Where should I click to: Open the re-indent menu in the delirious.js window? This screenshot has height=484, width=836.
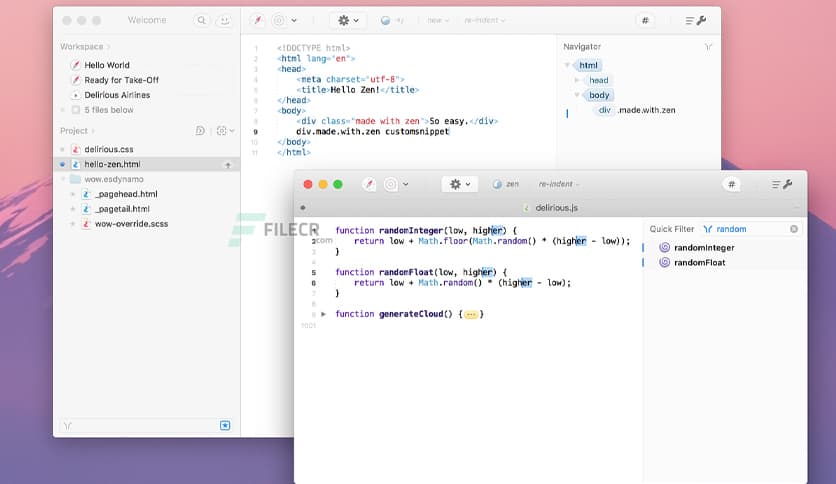click(x=559, y=184)
